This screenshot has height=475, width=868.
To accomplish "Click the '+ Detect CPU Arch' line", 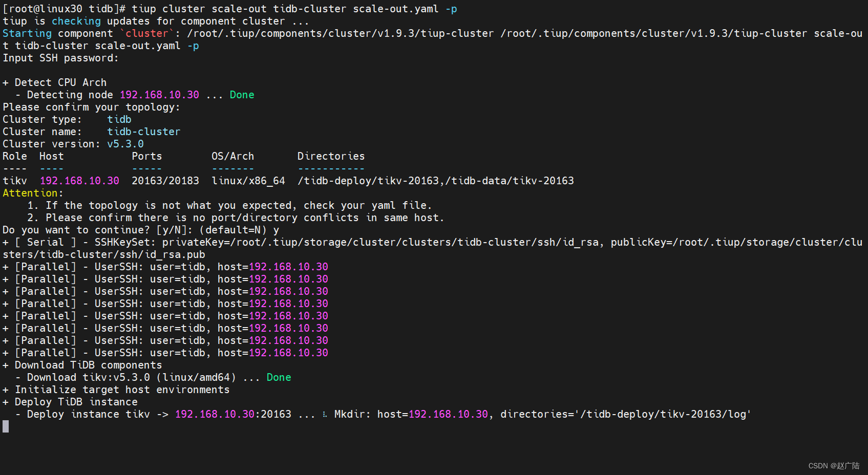I will coord(55,82).
